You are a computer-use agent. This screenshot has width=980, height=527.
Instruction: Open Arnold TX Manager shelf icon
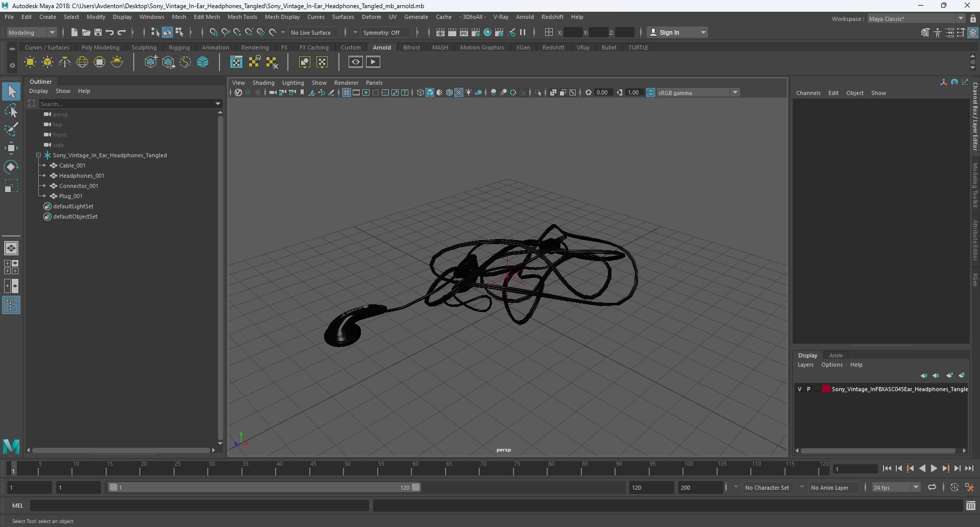pyautogui.click(x=236, y=62)
